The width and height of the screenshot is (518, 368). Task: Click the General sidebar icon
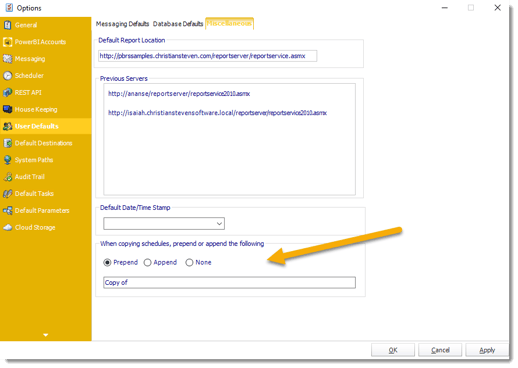7,25
